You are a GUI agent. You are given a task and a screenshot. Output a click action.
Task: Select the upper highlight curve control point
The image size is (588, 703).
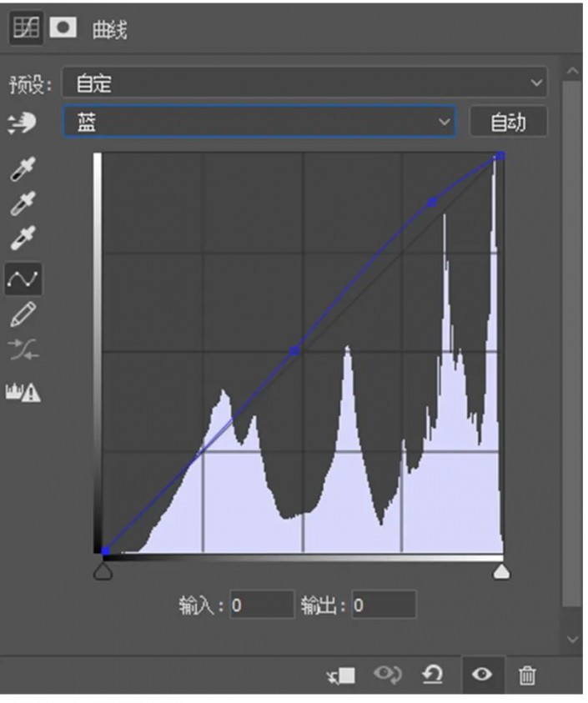coord(432,203)
